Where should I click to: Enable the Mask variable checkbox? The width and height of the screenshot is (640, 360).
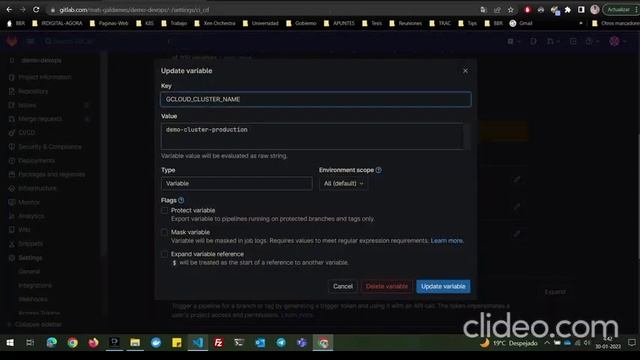click(164, 232)
